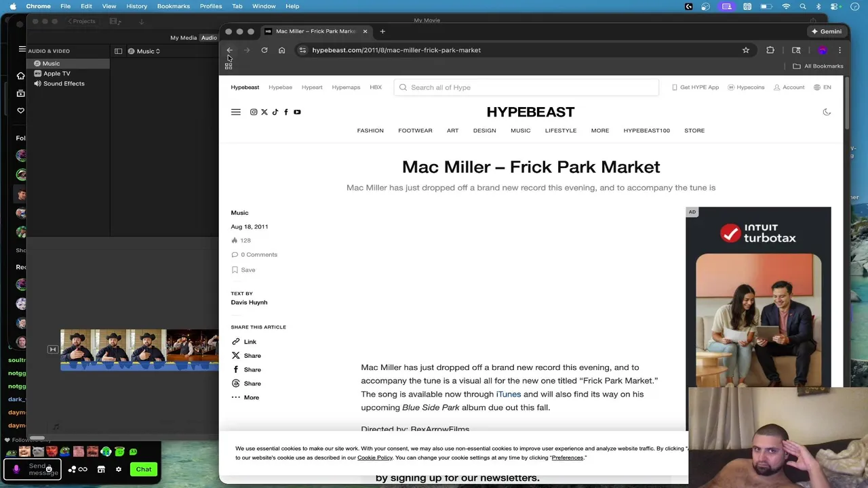Open the EN language selector
Image resolution: width=868 pixels, height=488 pixels.
(823, 87)
